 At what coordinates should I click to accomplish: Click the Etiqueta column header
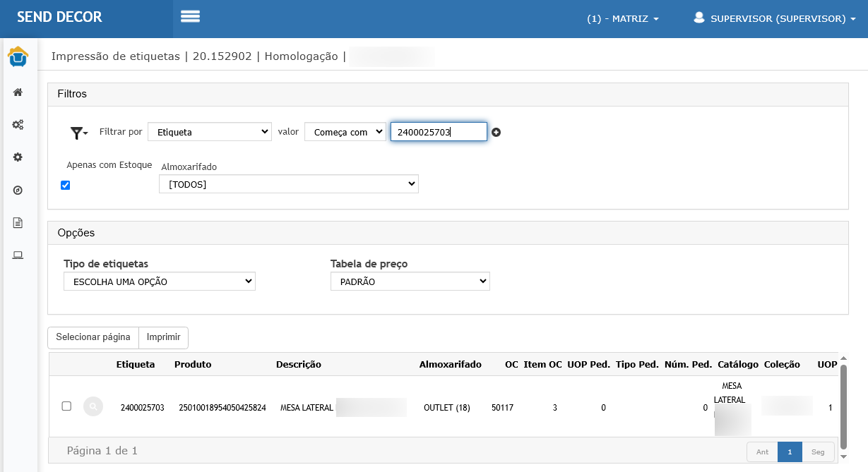(x=136, y=365)
